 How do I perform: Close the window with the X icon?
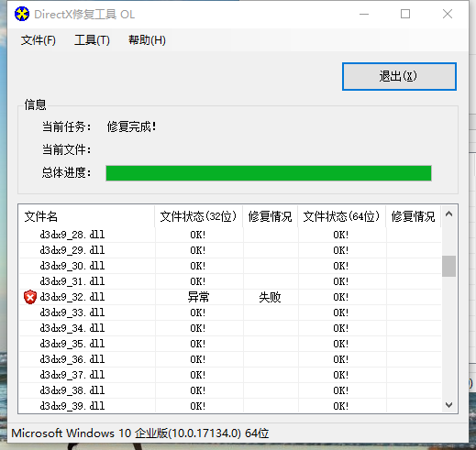point(448,14)
